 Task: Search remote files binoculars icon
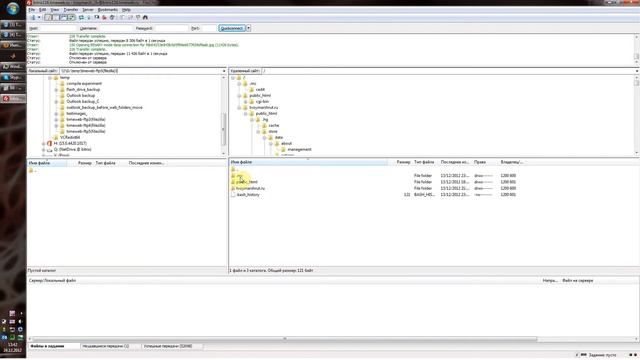pyautogui.click(x=145, y=18)
